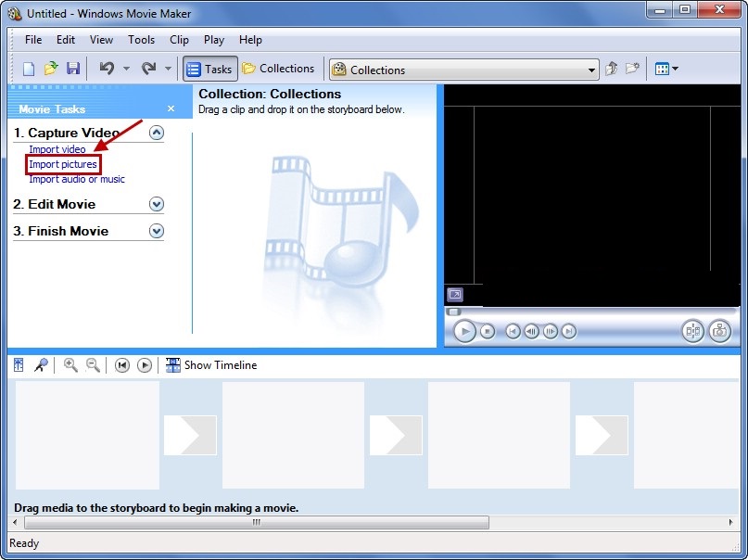Screen dimensions: 748x560
Task: Click the Import video link
Action: [57, 149]
